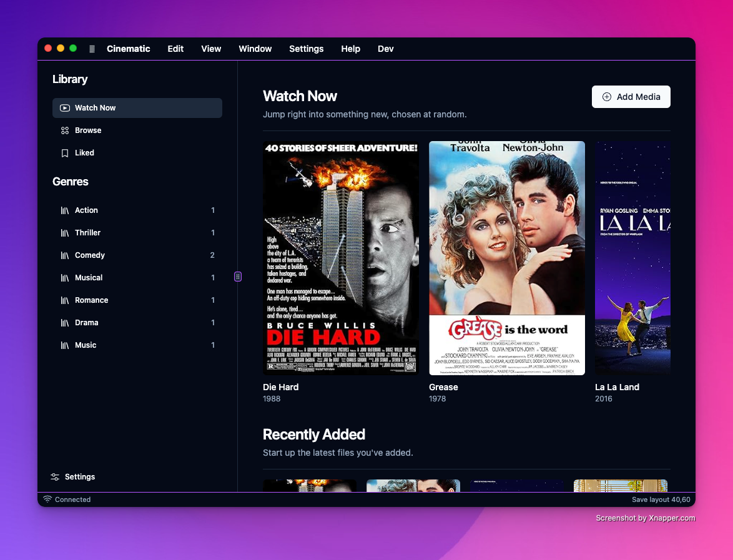Click the La La Land title text
Viewport: 733px width, 560px height.
click(617, 387)
